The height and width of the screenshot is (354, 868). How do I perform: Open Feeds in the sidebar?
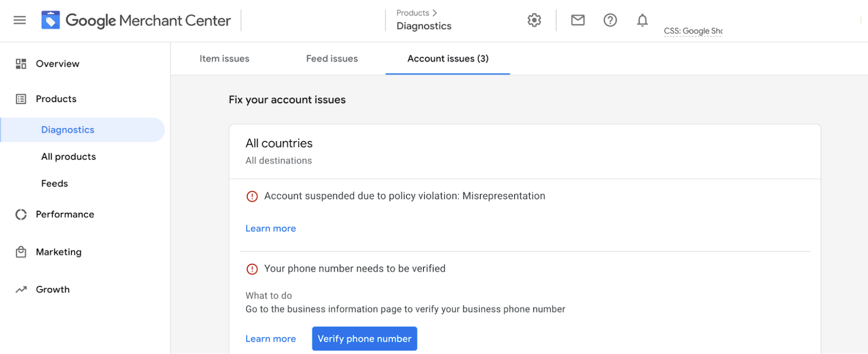tap(55, 184)
